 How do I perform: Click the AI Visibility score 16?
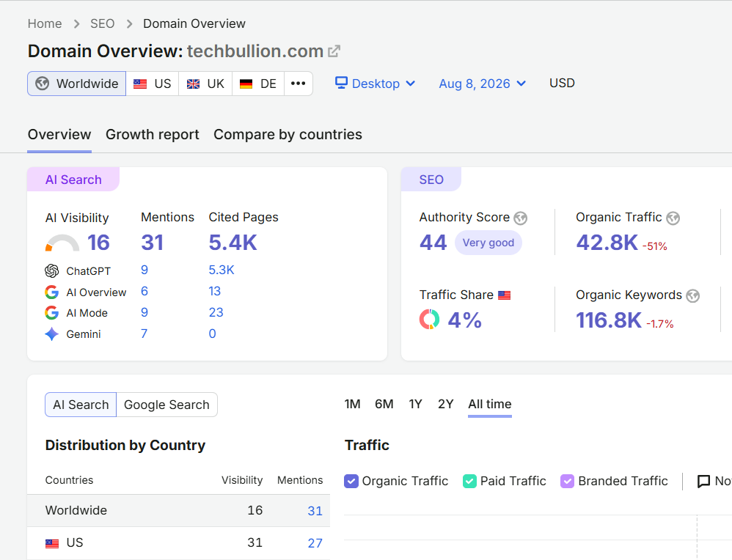[98, 243]
